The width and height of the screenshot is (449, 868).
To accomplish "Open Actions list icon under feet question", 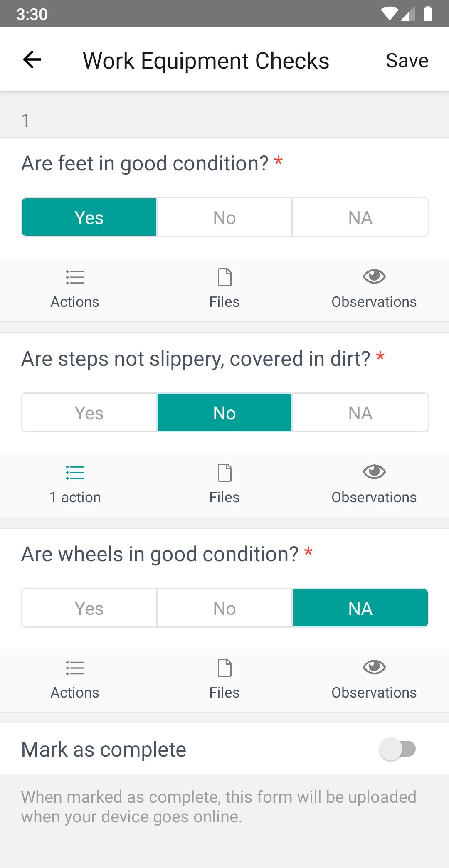I will [75, 277].
